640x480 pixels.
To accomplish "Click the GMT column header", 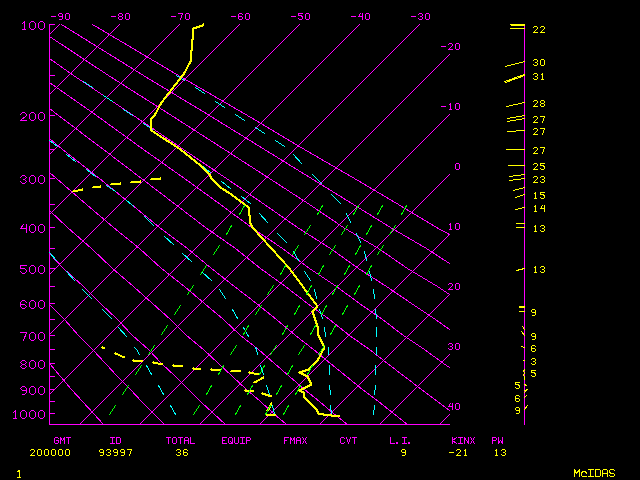I will [62, 440].
